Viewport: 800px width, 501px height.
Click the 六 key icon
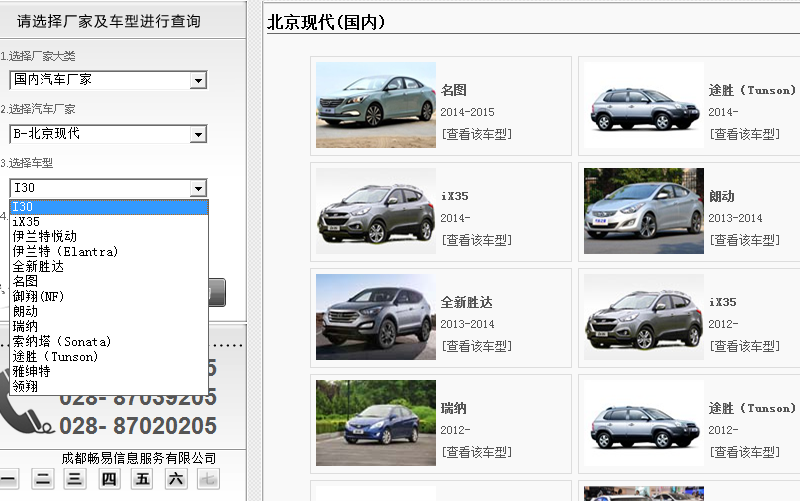176,479
